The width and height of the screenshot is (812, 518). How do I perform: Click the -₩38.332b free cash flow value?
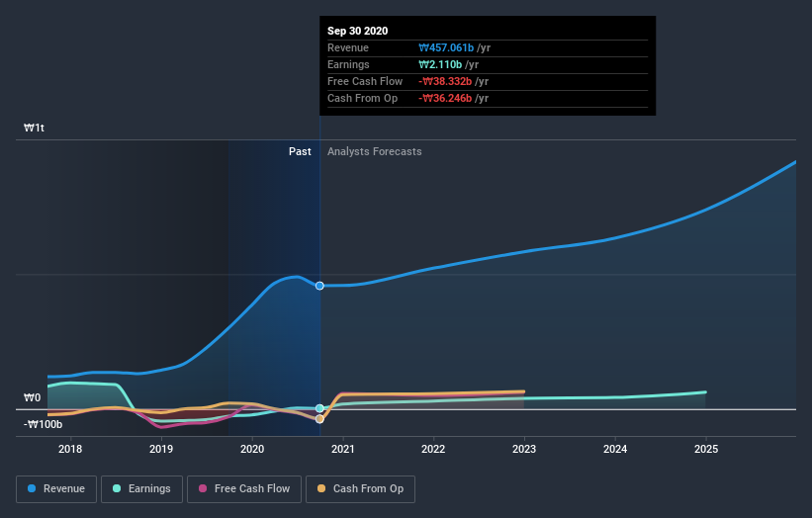coord(445,81)
